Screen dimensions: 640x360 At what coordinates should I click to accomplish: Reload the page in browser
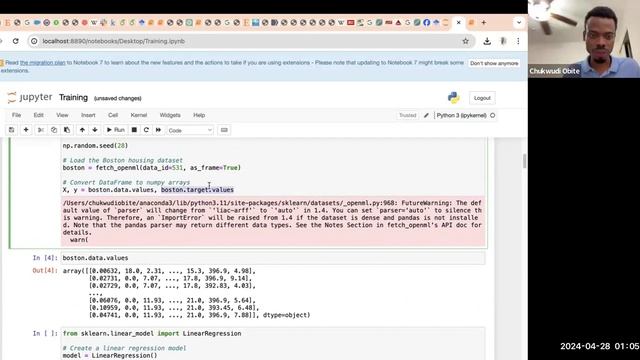point(16,41)
